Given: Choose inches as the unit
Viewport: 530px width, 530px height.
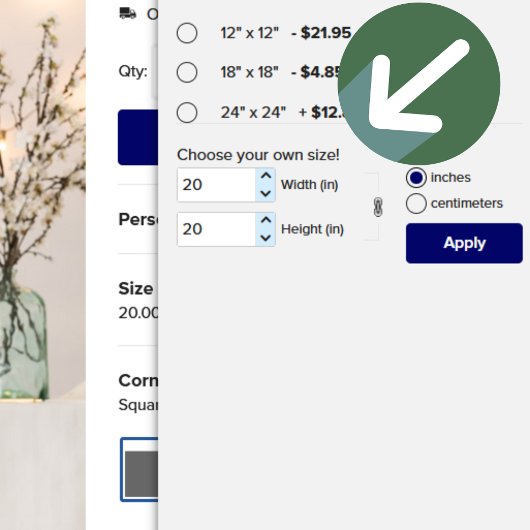Looking at the screenshot, I should click(x=416, y=177).
